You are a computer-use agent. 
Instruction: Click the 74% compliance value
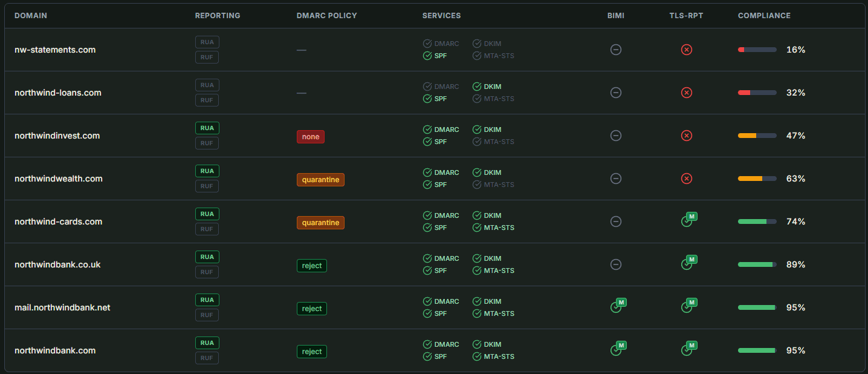[x=795, y=221]
